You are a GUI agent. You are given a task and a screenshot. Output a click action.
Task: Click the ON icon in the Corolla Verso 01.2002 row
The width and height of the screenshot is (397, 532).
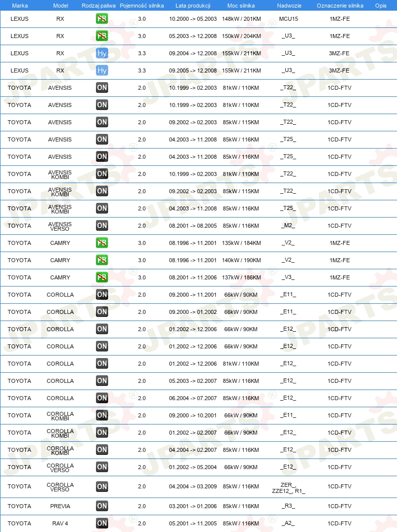102,467
